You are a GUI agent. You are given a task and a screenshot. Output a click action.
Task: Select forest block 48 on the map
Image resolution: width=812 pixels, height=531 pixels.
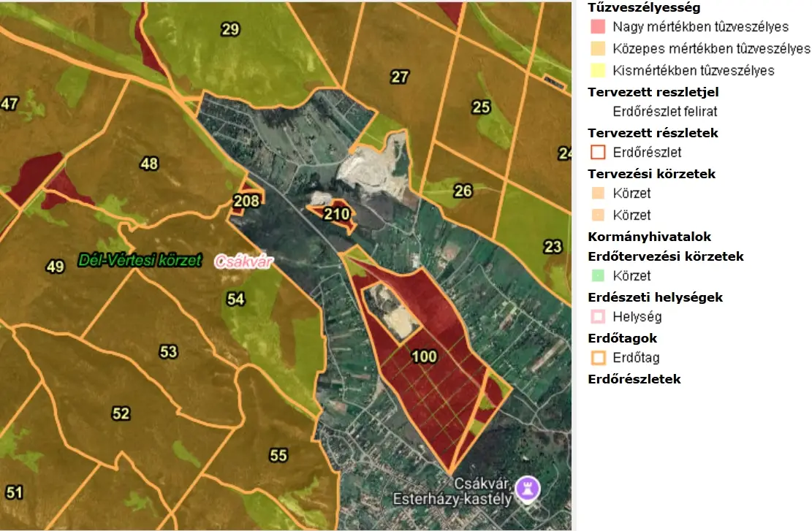coord(149,164)
